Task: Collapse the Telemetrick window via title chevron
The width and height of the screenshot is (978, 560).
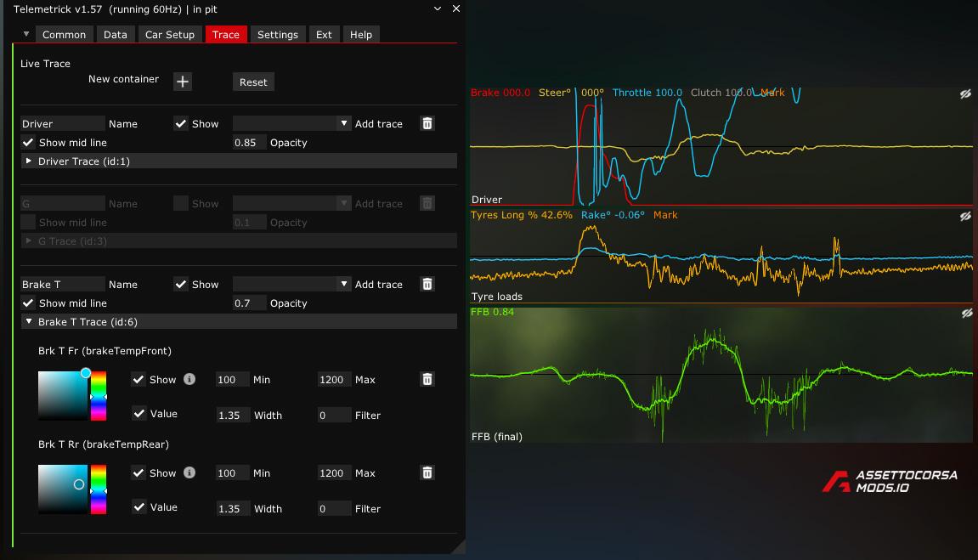Action: [x=438, y=8]
